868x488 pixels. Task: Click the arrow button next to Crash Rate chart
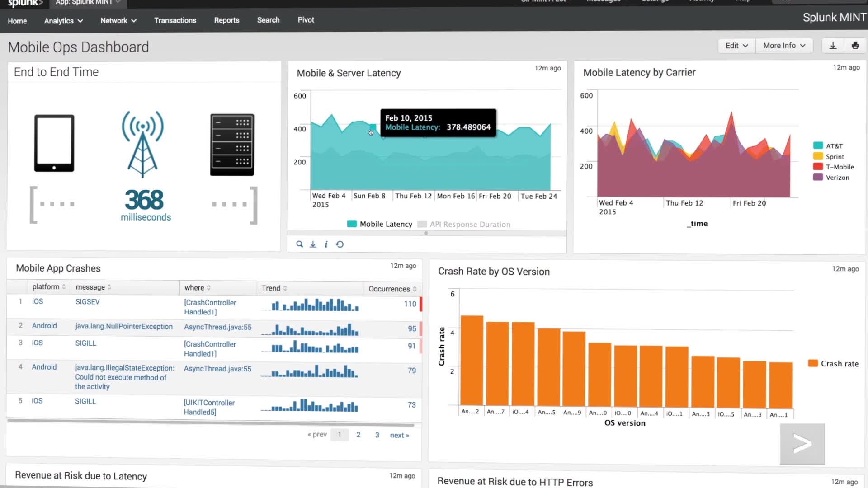tap(802, 443)
